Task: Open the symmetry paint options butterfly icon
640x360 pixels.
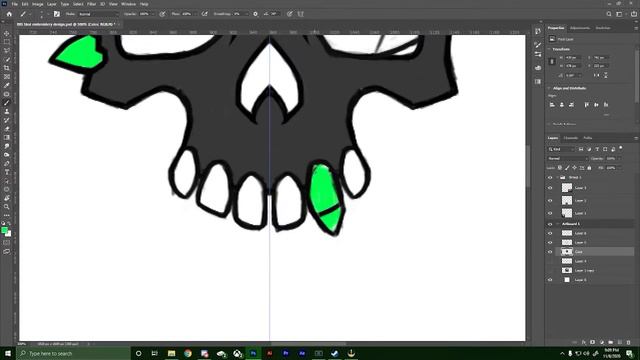Action: [300, 14]
